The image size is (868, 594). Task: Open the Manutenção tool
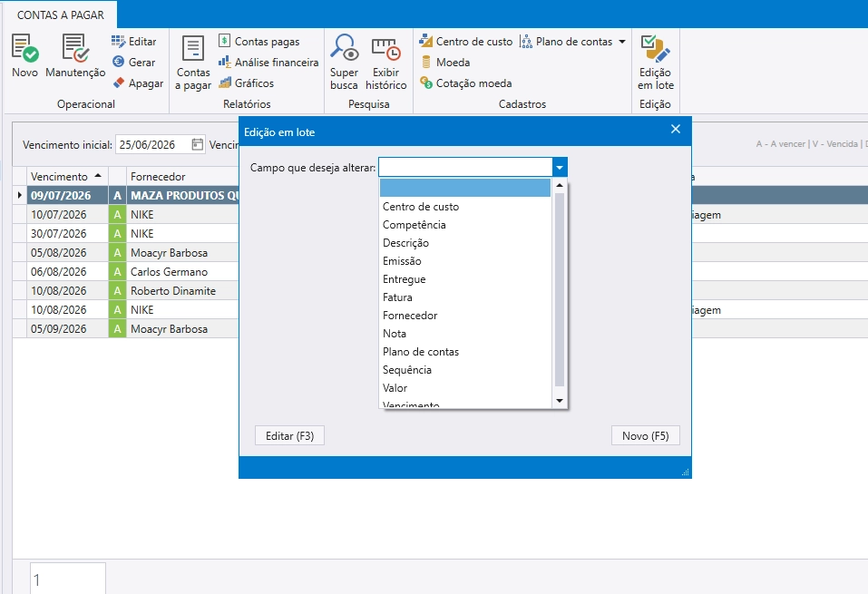click(x=75, y=48)
